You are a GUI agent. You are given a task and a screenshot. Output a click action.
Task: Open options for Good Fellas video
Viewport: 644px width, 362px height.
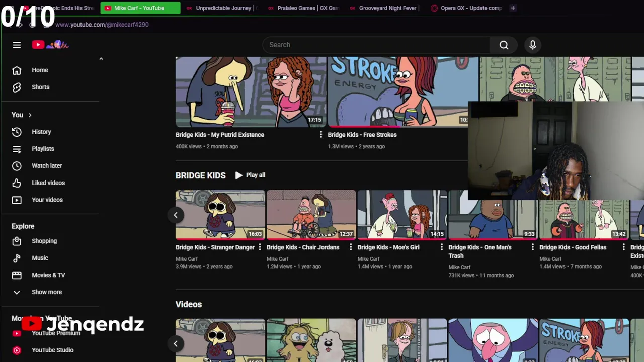click(x=624, y=247)
